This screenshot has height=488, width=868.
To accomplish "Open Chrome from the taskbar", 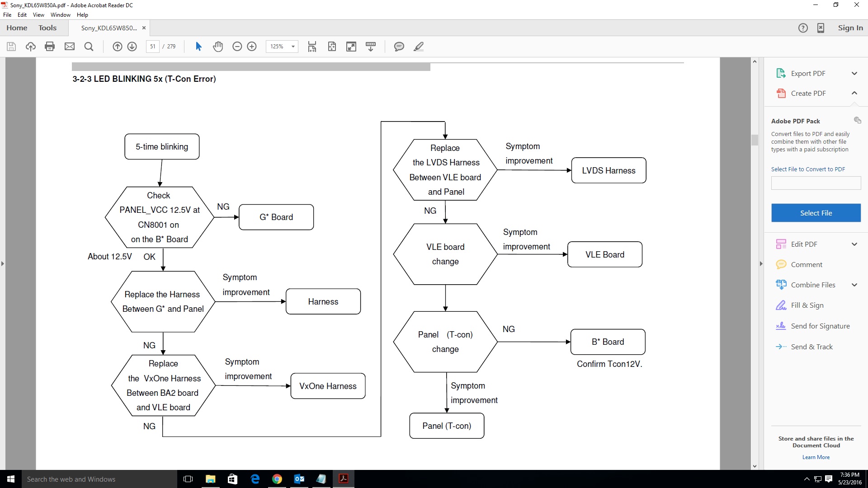I will pos(277,479).
